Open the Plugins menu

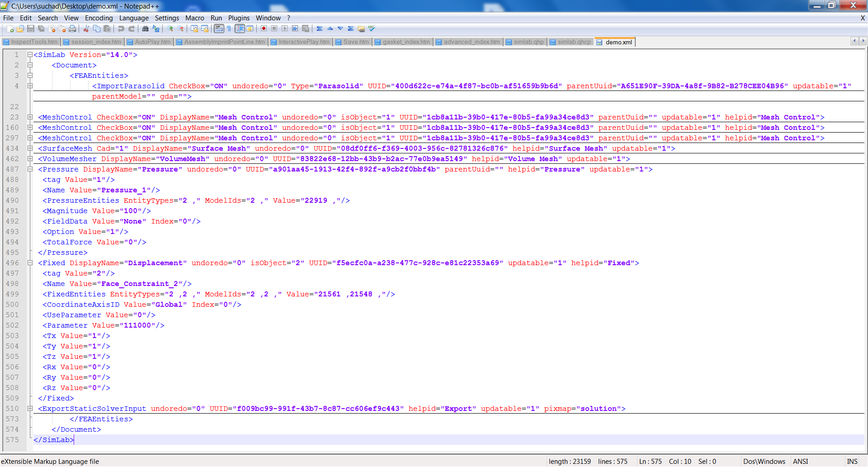[238, 18]
